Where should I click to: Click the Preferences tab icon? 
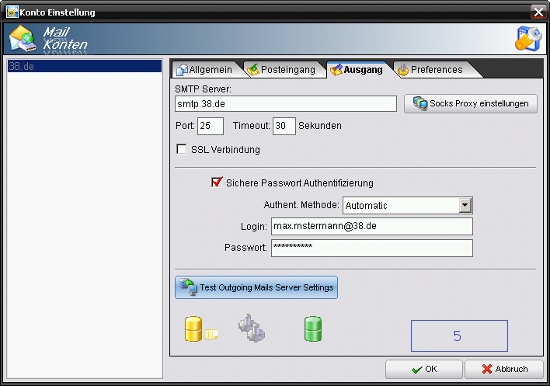coord(403,70)
